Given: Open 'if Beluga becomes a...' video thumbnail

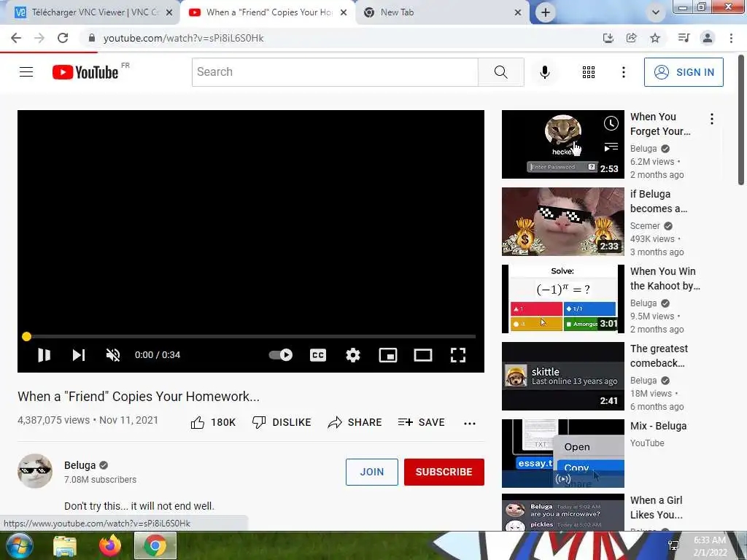Looking at the screenshot, I should click(562, 222).
